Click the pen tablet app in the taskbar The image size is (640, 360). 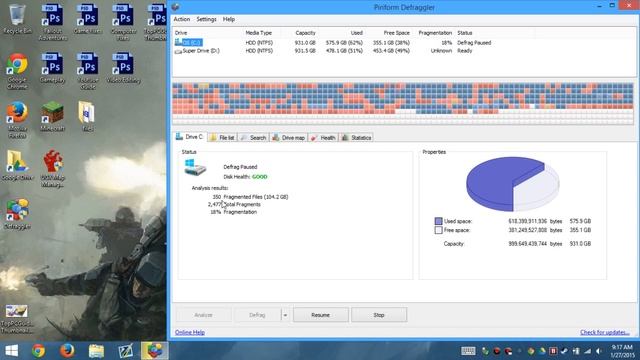click(125, 351)
